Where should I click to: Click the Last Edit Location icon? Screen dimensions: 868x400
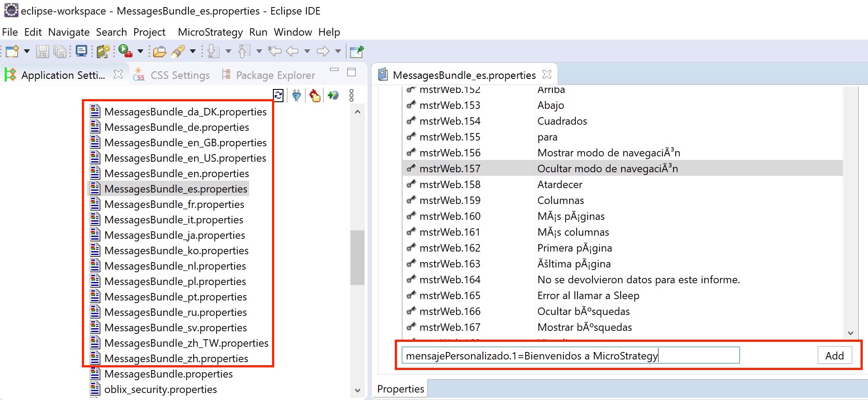pyautogui.click(x=275, y=51)
